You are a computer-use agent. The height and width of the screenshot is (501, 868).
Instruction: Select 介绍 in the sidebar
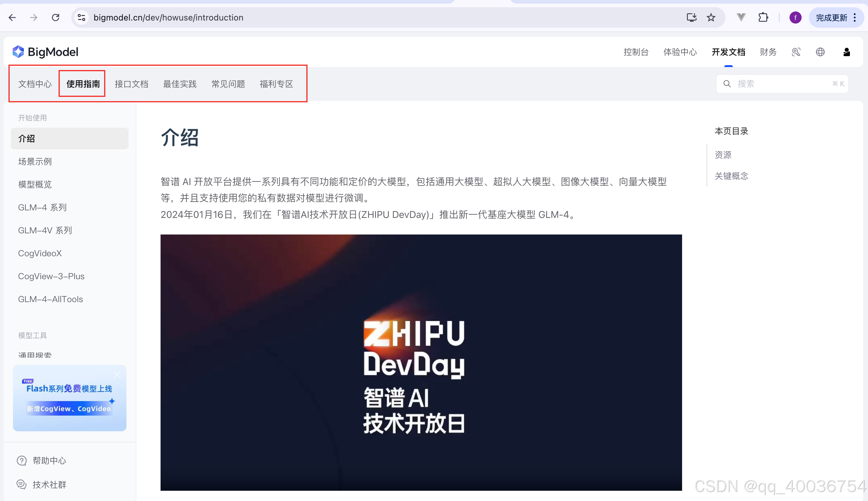[69, 139]
